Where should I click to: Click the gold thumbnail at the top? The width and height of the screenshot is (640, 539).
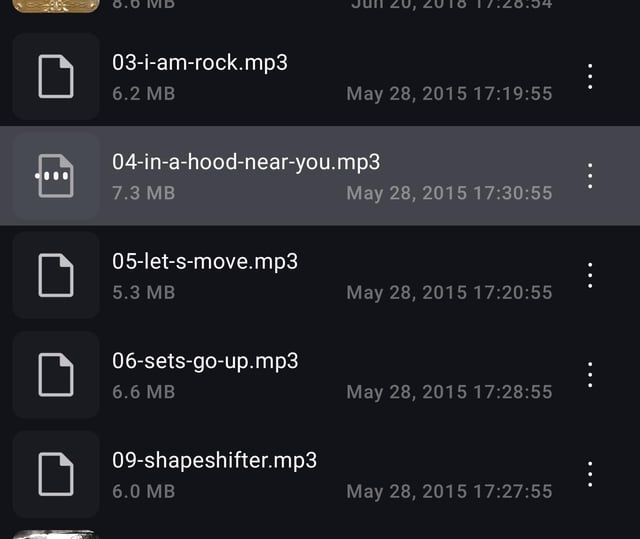[x=56, y=6]
